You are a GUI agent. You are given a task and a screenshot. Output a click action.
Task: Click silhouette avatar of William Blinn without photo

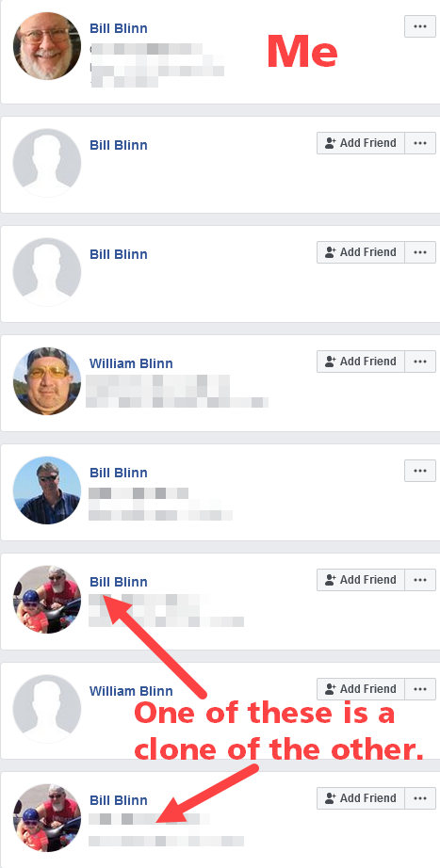pyautogui.click(x=47, y=709)
